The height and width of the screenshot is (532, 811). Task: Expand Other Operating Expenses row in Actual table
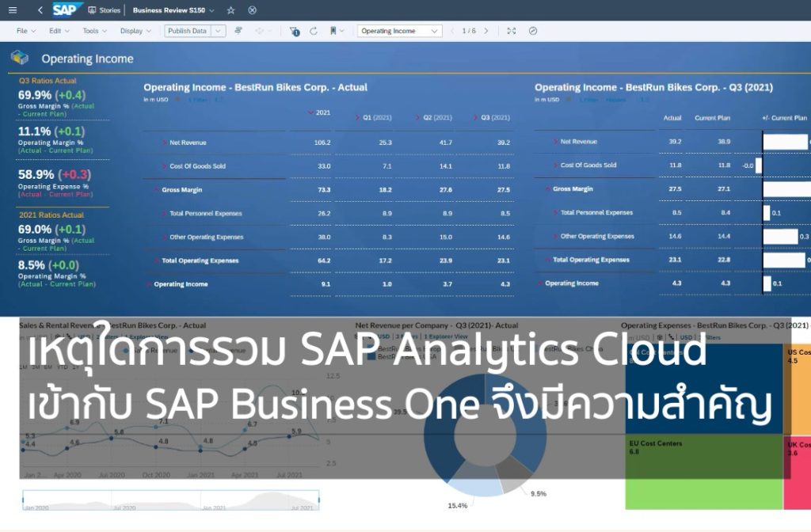pyautogui.click(x=165, y=237)
